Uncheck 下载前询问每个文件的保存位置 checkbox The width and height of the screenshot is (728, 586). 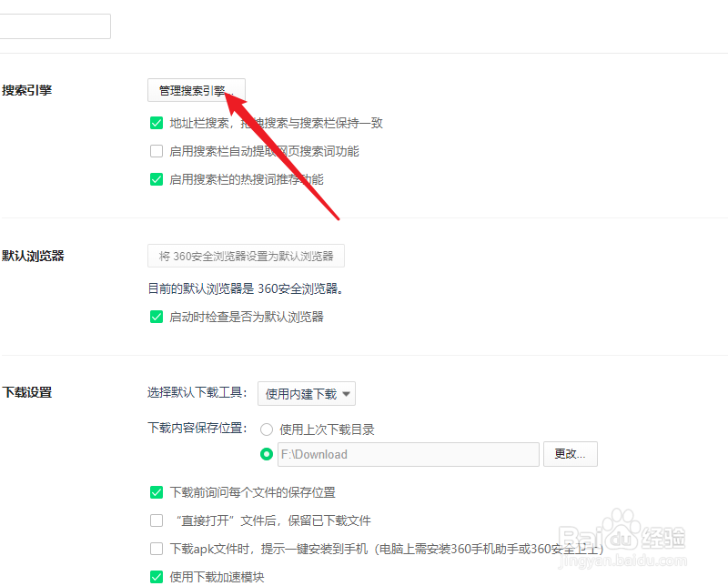coord(157,492)
